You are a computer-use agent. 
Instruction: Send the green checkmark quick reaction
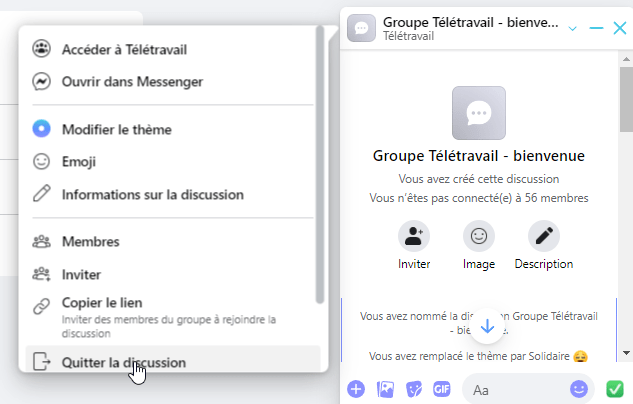tap(615, 389)
